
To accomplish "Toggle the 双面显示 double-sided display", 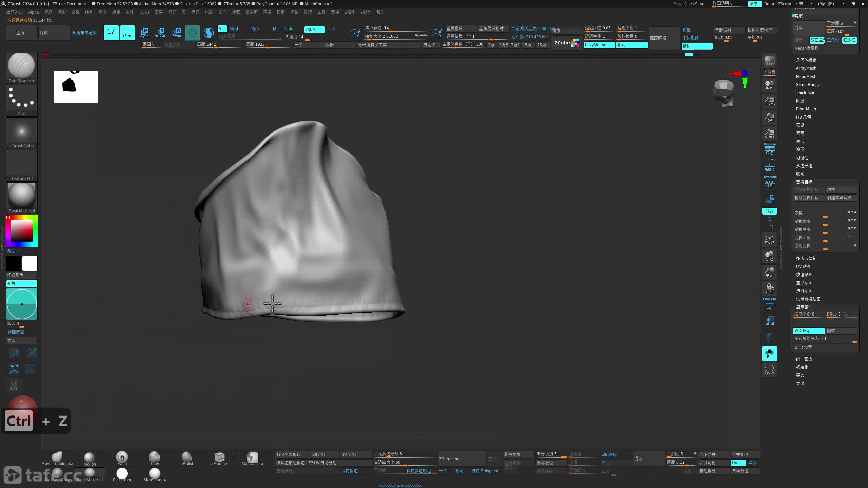I will tap(809, 331).
